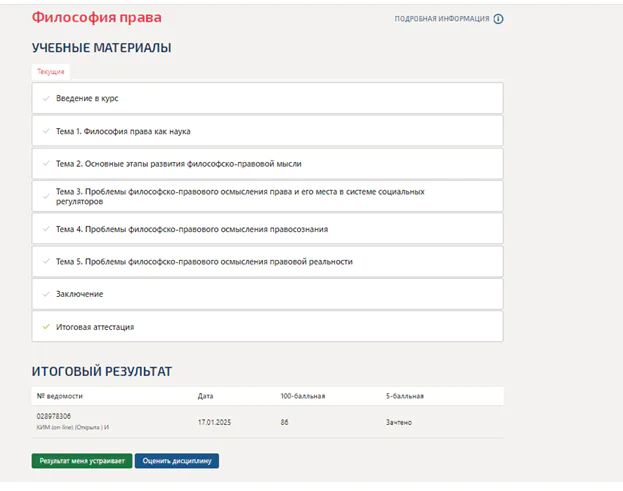623x491 pixels.
Task: Click the checkmark icon beside Тема 3
Action: click(46, 196)
